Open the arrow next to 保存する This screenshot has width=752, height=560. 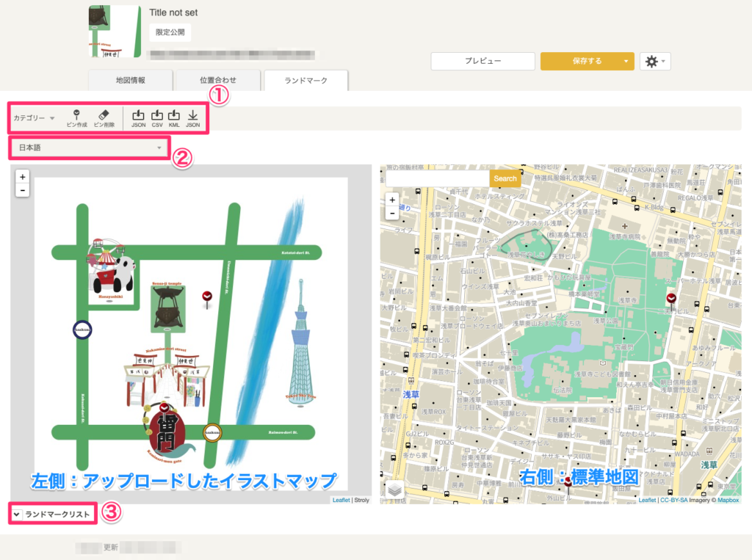[x=625, y=62]
